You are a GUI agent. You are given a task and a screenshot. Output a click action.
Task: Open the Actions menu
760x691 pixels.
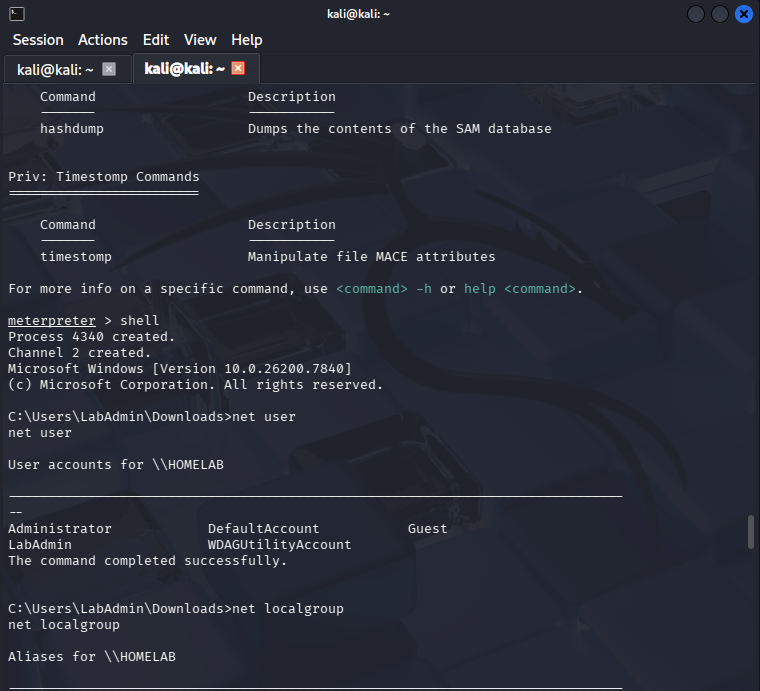point(103,40)
